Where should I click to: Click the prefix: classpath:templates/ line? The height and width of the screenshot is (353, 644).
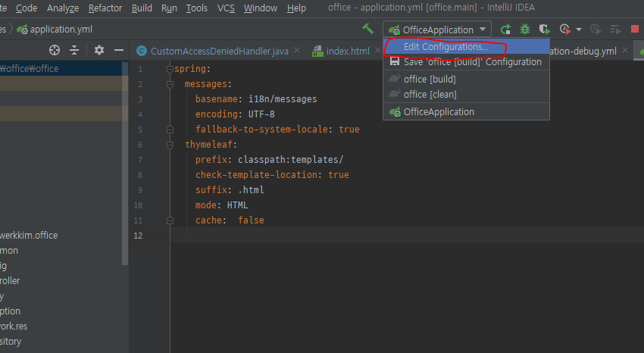(x=269, y=160)
